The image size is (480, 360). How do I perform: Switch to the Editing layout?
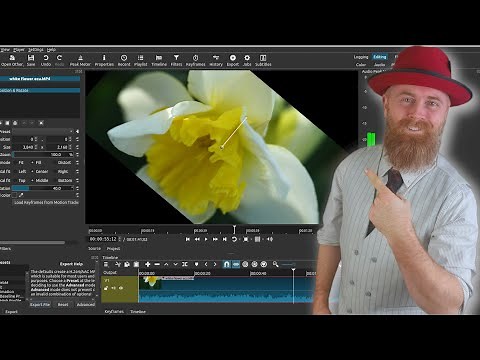click(x=380, y=57)
